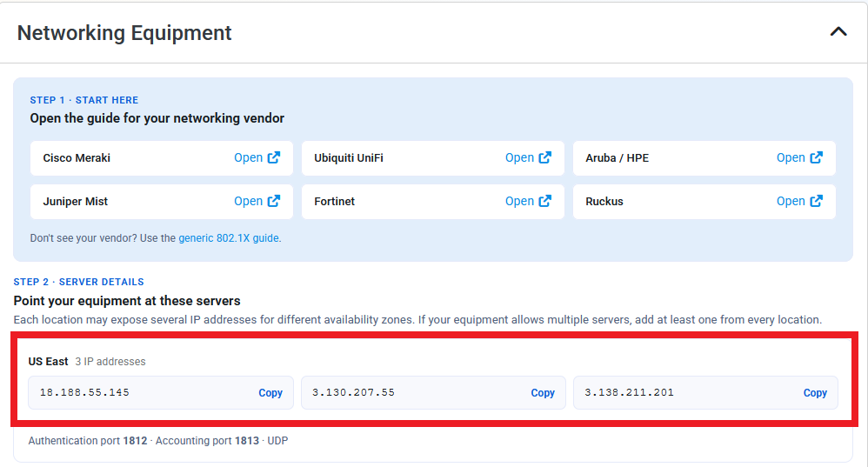Click the Fortinet vendor name

334,202
